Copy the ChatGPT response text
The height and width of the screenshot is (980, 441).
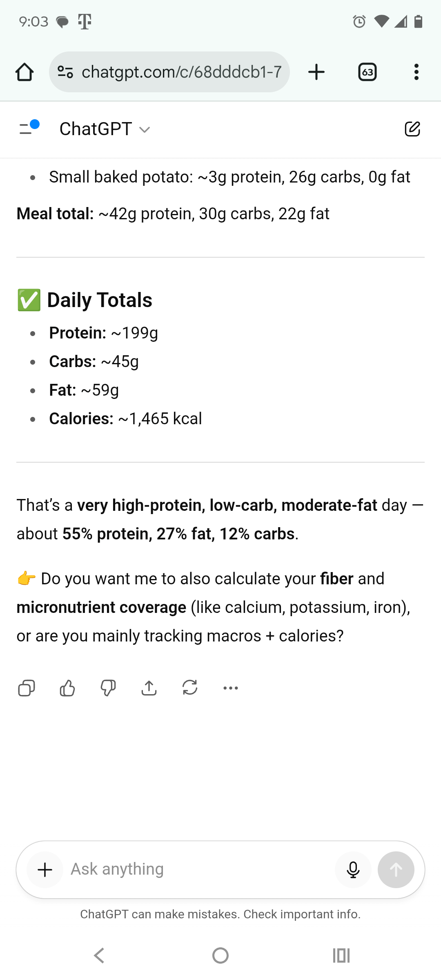[27, 688]
